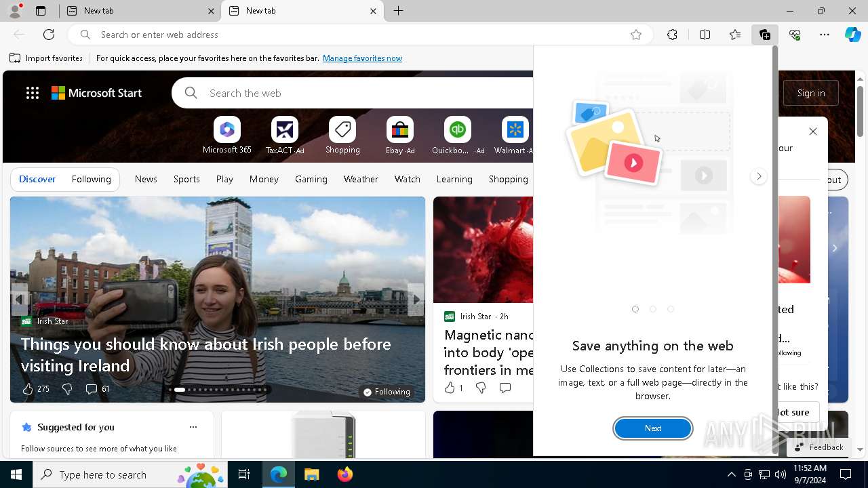The width and height of the screenshot is (868, 488).
Task: Launch Firefox from the taskbar
Action: (345, 474)
